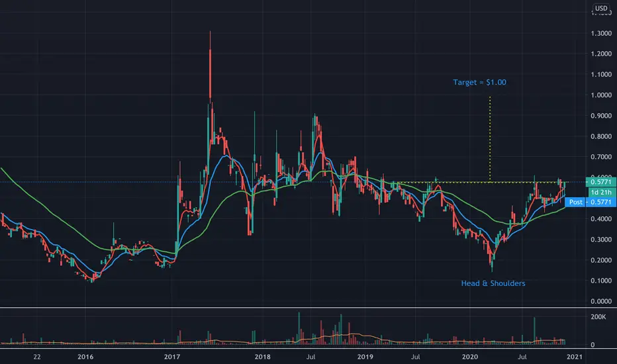Image resolution: width=617 pixels, height=364 pixels.
Task: Click the 0.0000 price axis label
Action: (x=601, y=301)
